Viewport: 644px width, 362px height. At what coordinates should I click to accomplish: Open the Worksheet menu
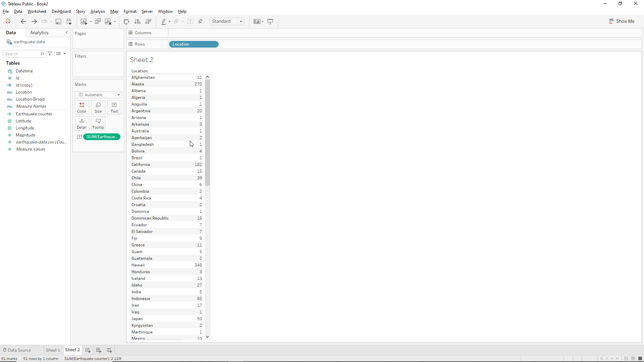click(x=37, y=11)
